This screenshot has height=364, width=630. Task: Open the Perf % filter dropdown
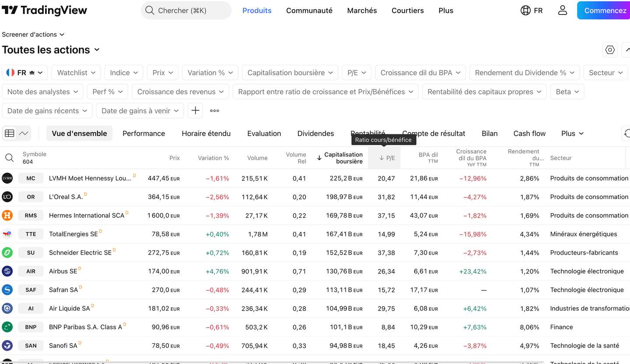[x=108, y=92]
